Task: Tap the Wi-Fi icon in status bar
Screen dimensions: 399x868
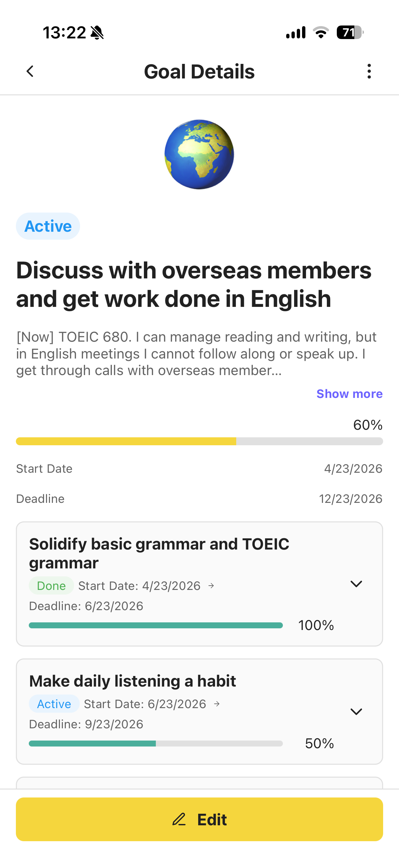Action: 321,32
